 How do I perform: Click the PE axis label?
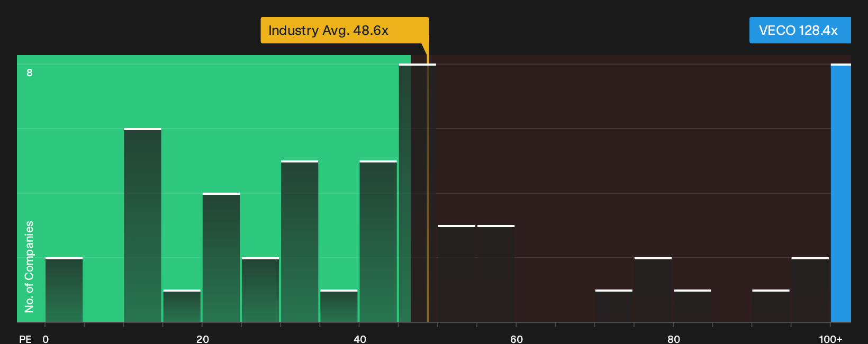coord(25,339)
